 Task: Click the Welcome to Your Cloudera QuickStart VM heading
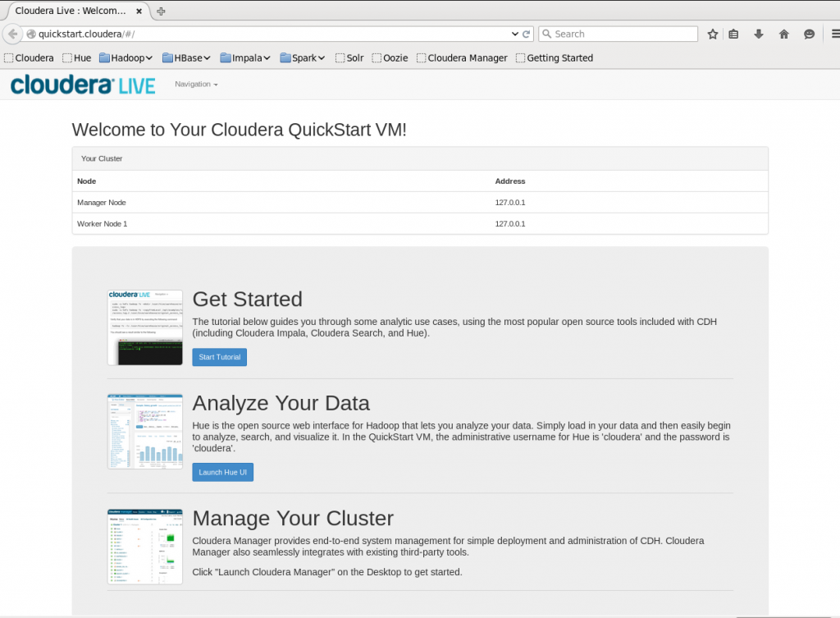point(240,130)
